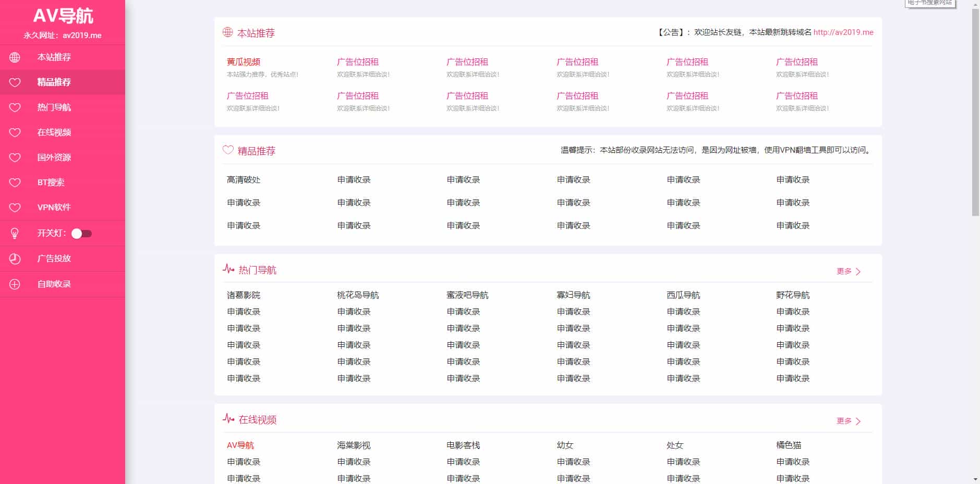Click the heart icon next to BT搜索 sidebar item

15,183
